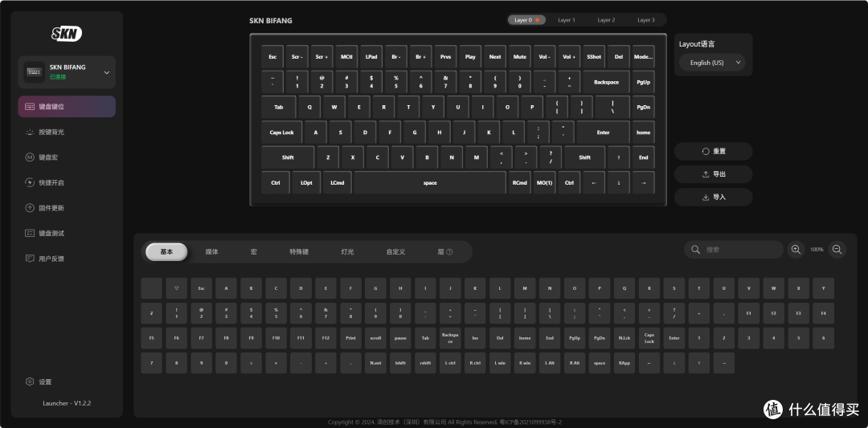Switch to Layer 2

coord(606,20)
